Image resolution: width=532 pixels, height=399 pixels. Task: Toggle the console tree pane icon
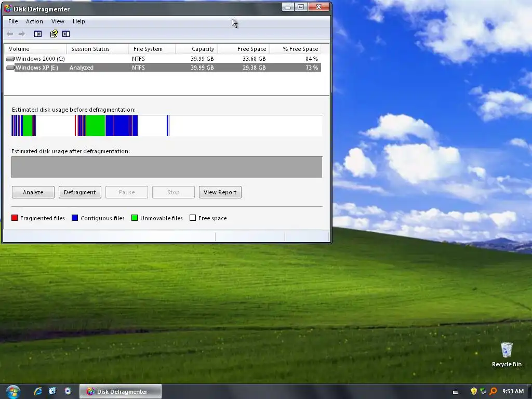pos(37,34)
